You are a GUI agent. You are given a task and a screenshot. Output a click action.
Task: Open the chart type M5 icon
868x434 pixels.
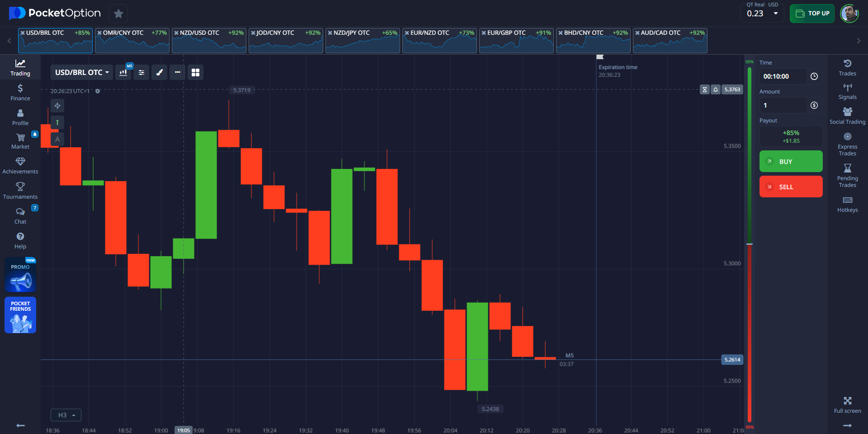tap(123, 72)
